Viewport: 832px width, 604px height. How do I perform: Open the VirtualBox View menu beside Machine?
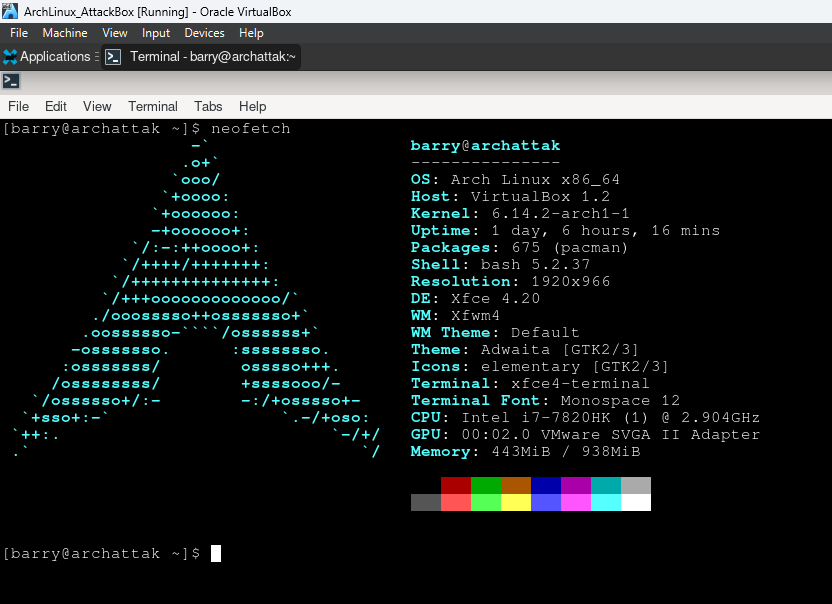coord(115,33)
